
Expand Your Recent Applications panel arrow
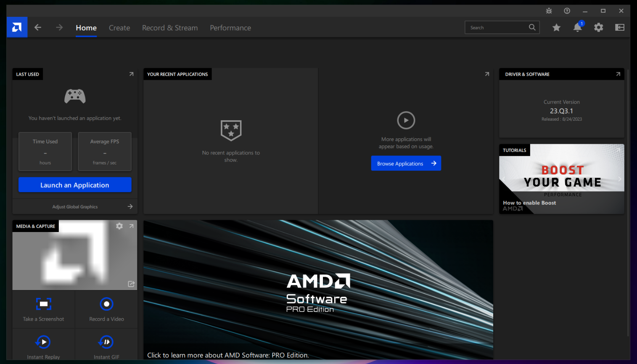pos(487,74)
